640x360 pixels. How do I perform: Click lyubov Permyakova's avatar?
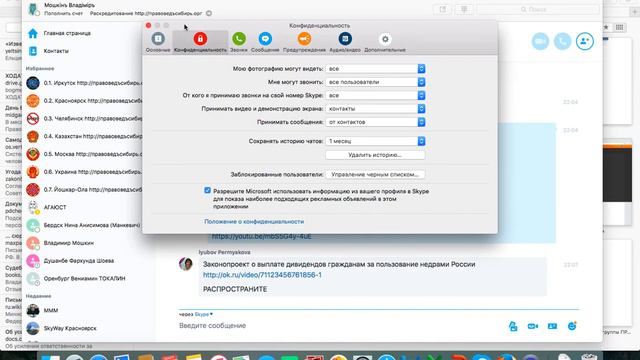click(186, 264)
